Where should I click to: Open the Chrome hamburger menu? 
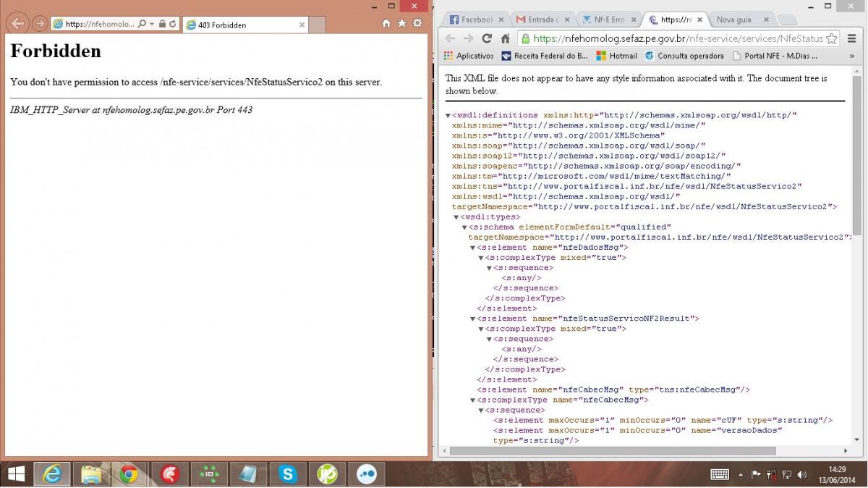click(x=852, y=38)
